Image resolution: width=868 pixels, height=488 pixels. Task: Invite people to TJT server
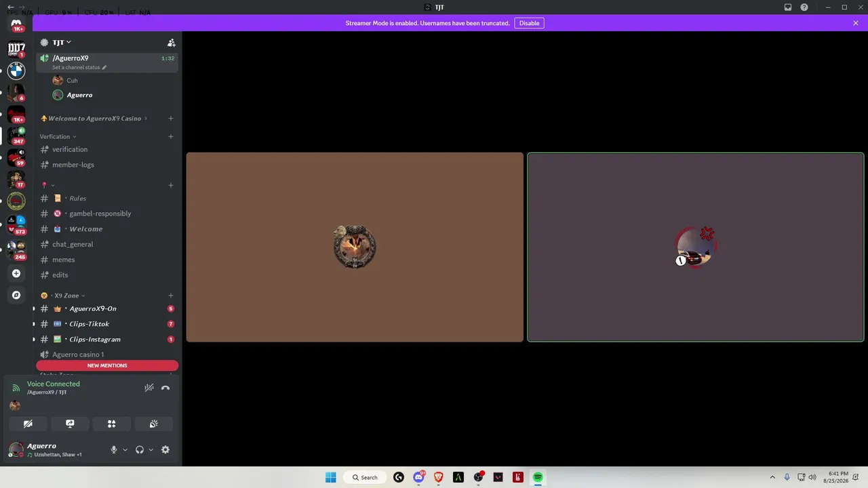coord(172,43)
